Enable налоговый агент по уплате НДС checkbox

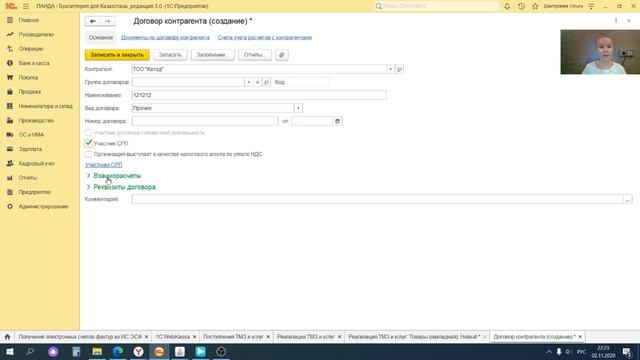point(88,154)
